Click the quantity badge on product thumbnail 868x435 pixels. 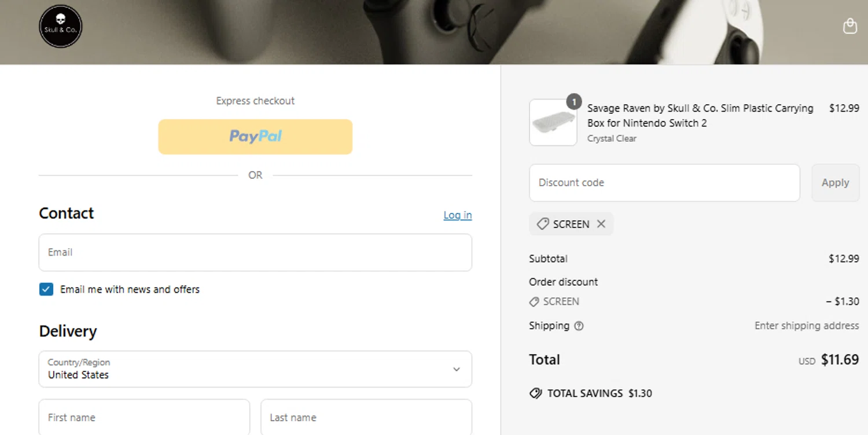[573, 102]
